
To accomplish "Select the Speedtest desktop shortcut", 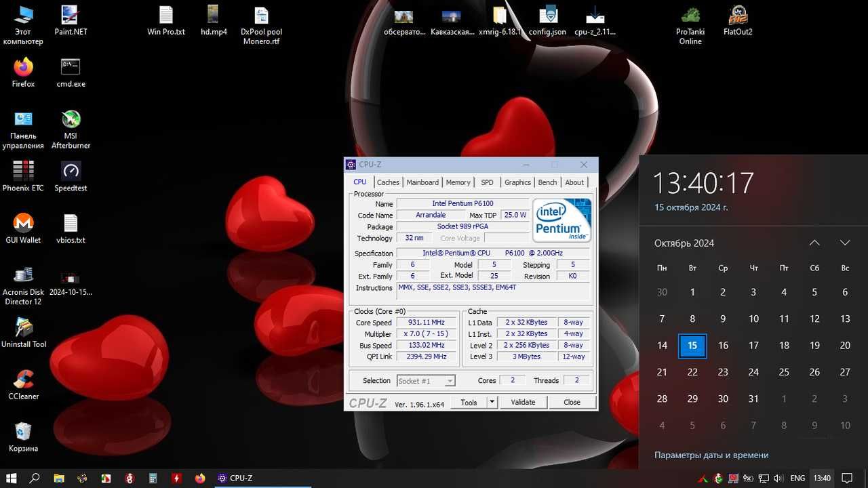I will tap(71, 177).
